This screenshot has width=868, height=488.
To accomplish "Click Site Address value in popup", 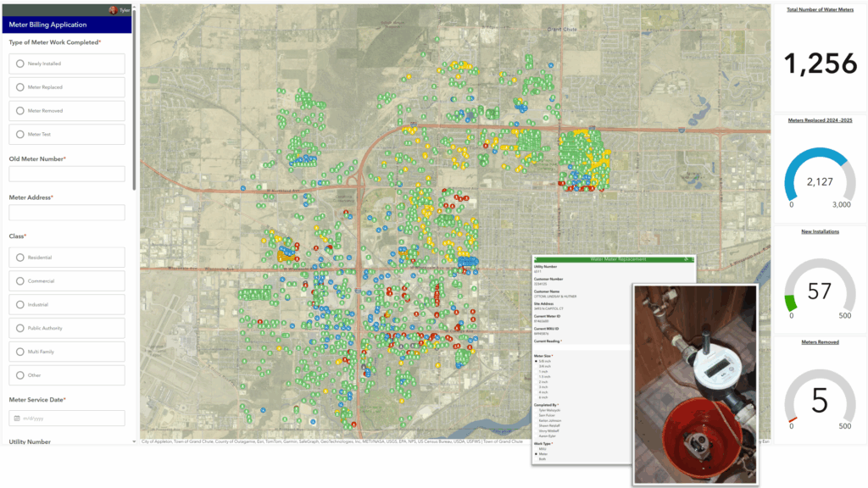I will [x=548, y=308].
